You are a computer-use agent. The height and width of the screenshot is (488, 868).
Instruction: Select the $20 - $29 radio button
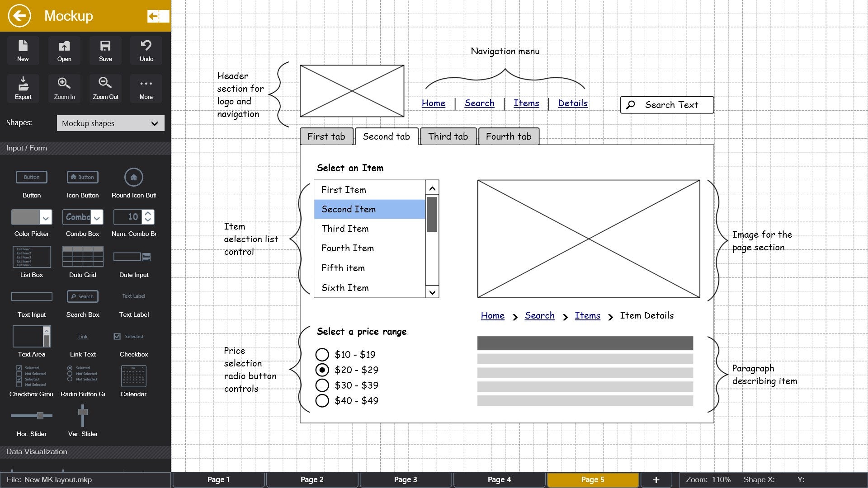pos(322,370)
